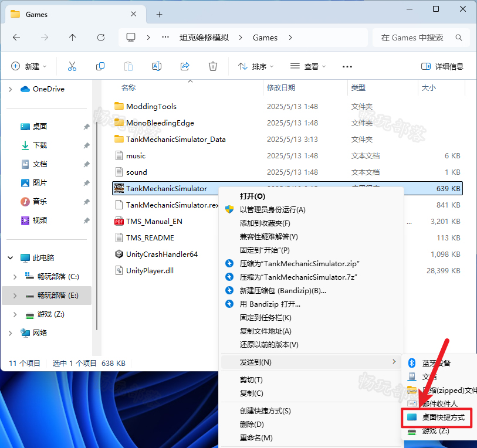Click the This PC monitor icon in address bar

[x=131, y=38]
